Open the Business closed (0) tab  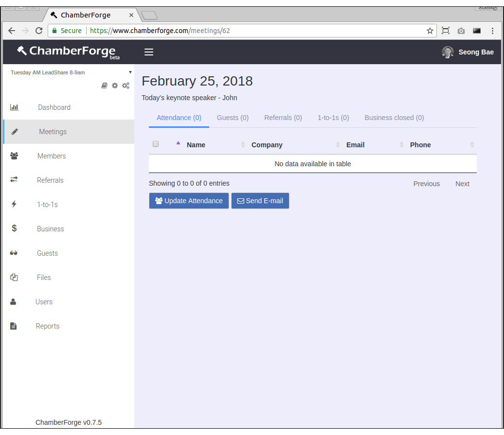pyautogui.click(x=394, y=118)
